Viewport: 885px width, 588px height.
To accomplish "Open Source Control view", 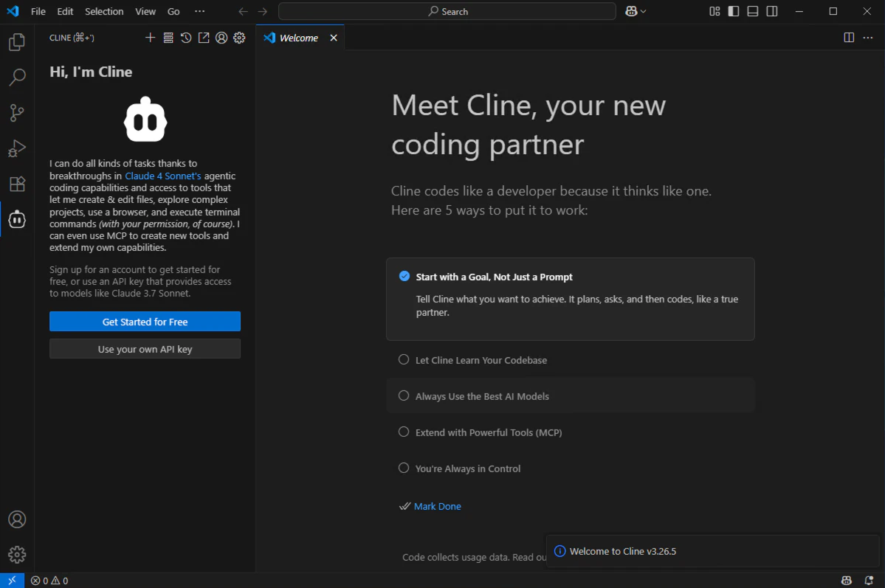I will pyautogui.click(x=17, y=113).
